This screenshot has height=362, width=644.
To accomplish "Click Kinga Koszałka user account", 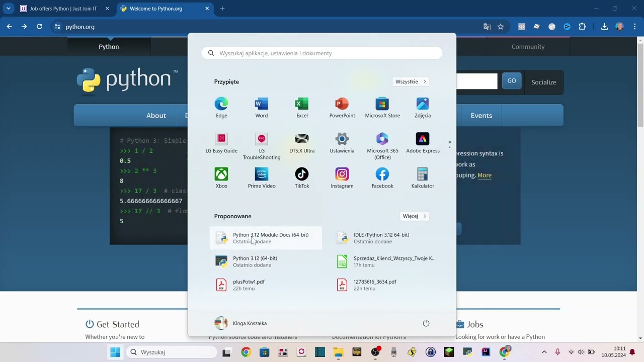I will (x=241, y=323).
